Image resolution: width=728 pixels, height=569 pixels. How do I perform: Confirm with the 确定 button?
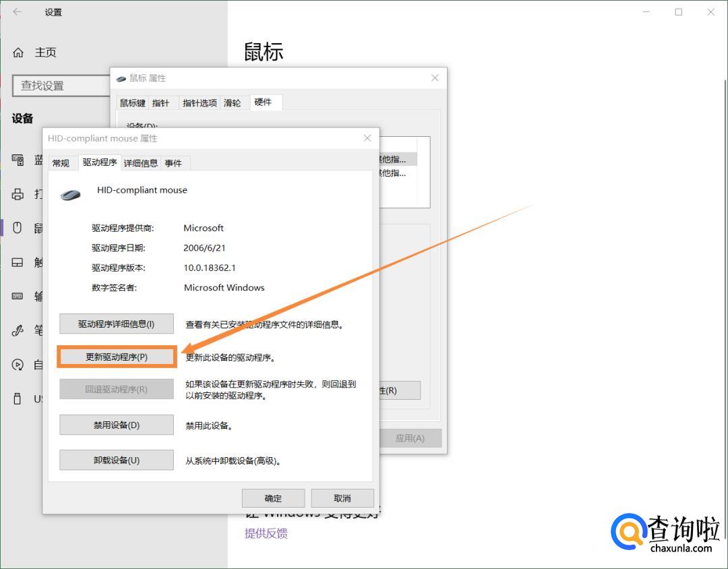click(273, 498)
